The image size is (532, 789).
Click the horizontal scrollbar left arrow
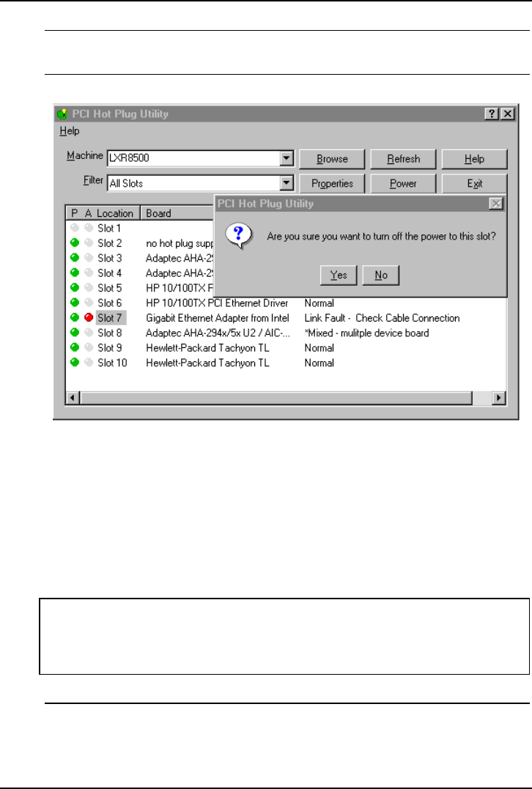73,398
